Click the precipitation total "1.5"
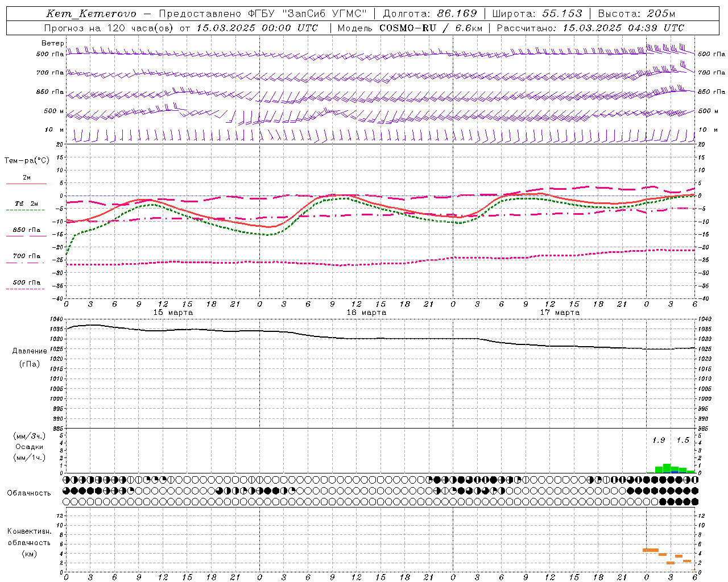 pyautogui.click(x=682, y=440)
